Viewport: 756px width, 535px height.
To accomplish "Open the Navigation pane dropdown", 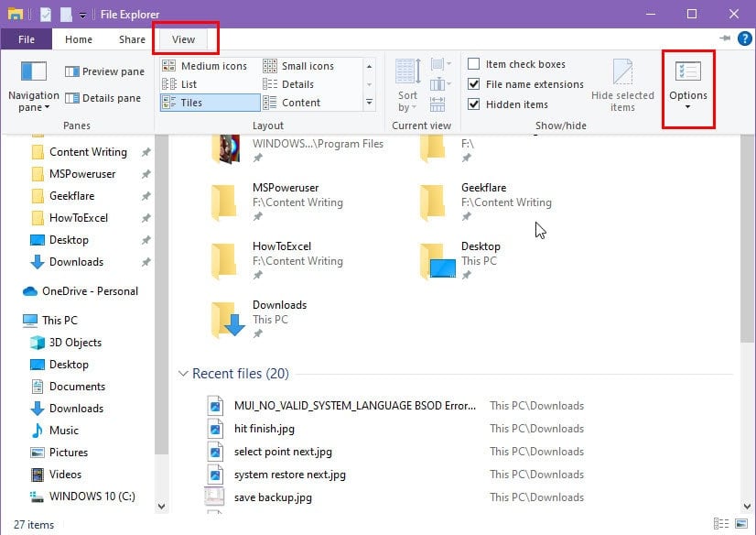I will pos(34,102).
